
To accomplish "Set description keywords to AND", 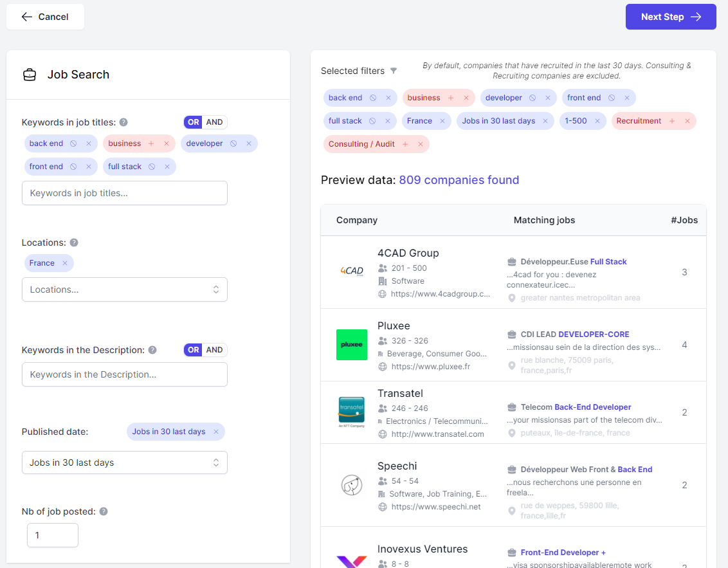I will [x=215, y=350].
